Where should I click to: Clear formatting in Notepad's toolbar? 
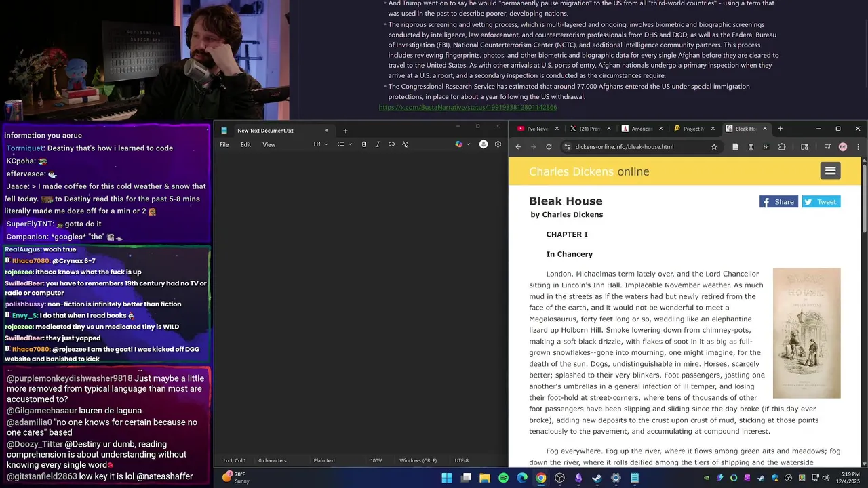pyautogui.click(x=405, y=144)
